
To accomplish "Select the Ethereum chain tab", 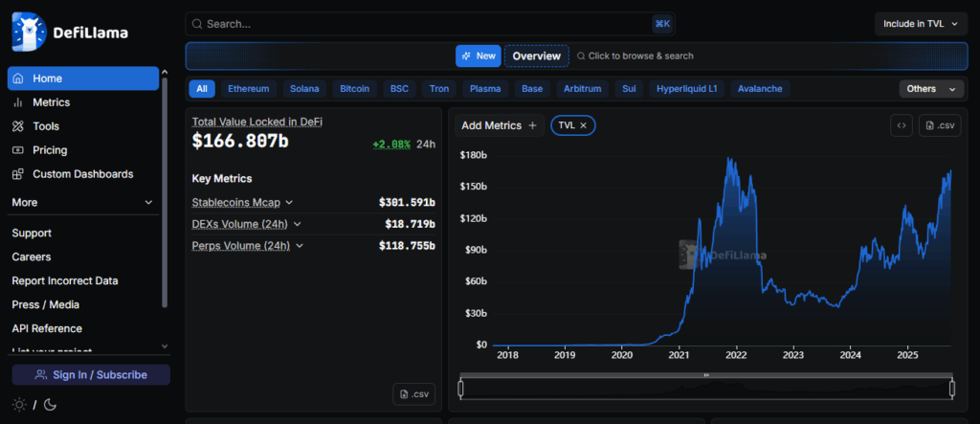I will click(248, 89).
